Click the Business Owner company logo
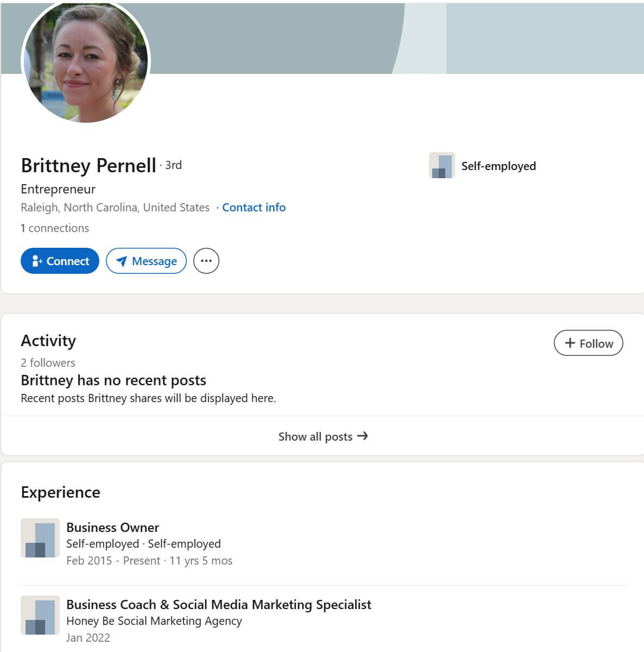Image resolution: width=644 pixels, height=652 pixels. pyautogui.click(x=40, y=538)
